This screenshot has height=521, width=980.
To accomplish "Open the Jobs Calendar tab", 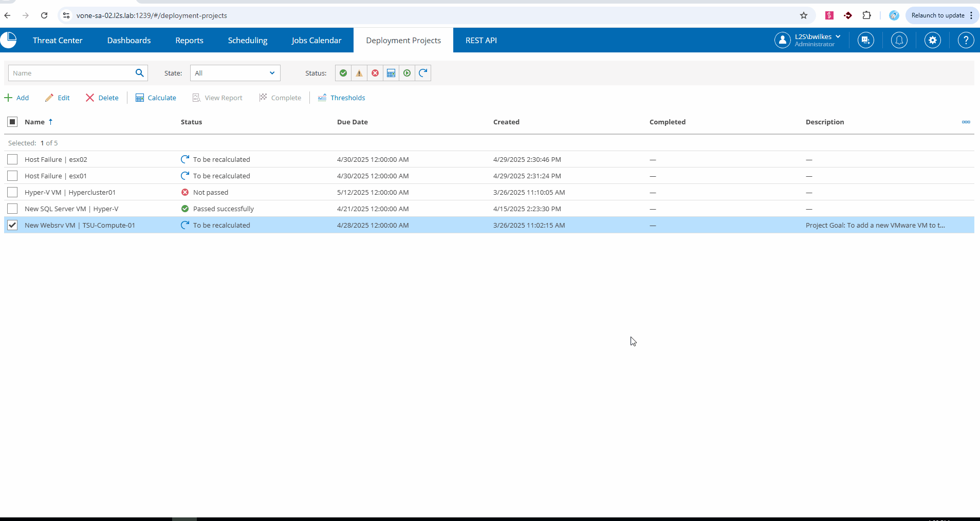I will [316, 40].
